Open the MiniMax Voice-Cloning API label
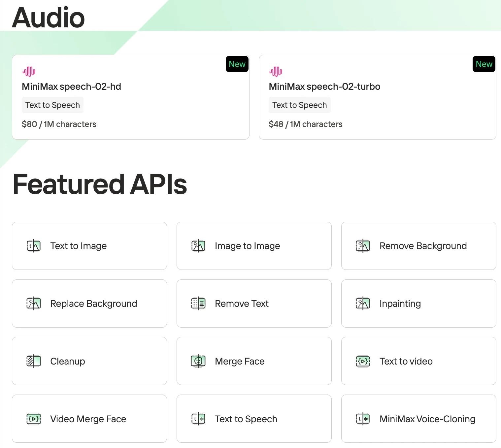Screen dimensions: 501x448 pyautogui.click(x=427, y=419)
